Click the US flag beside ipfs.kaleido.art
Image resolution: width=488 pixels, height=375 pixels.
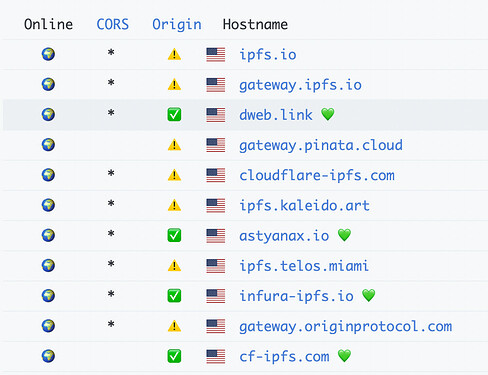pyautogui.click(x=216, y=205)
